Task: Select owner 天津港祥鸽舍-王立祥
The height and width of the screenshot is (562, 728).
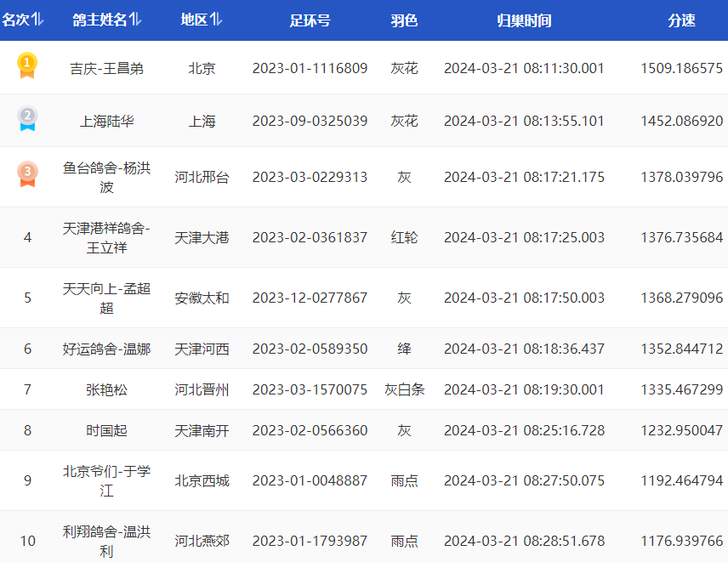Action: tap(106, 237)
